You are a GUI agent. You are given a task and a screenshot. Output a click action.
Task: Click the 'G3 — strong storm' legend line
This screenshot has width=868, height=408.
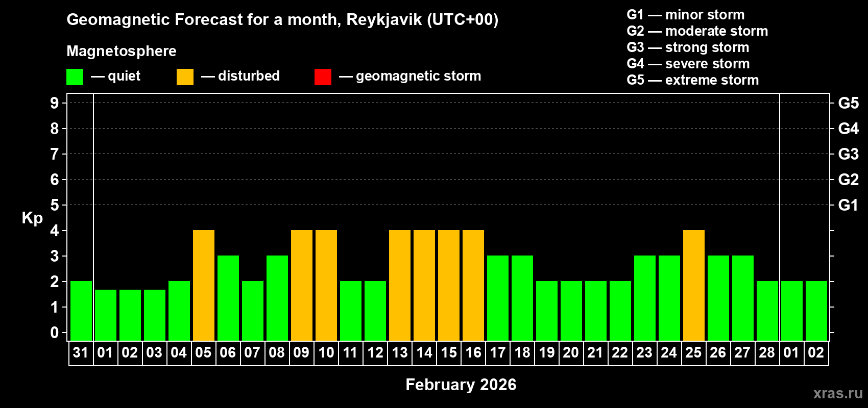(688, 47)
